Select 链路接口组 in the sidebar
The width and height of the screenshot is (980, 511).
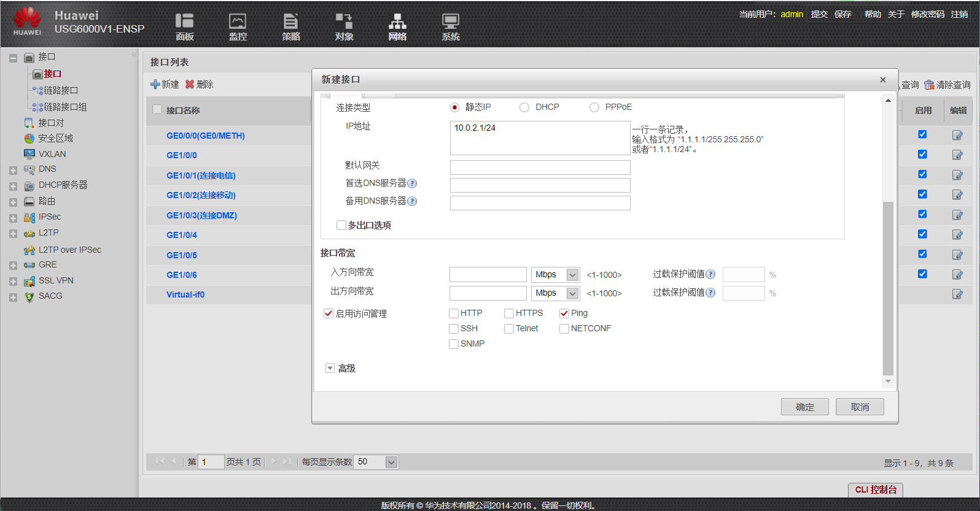pyautogui.click(x=65, y=107)
